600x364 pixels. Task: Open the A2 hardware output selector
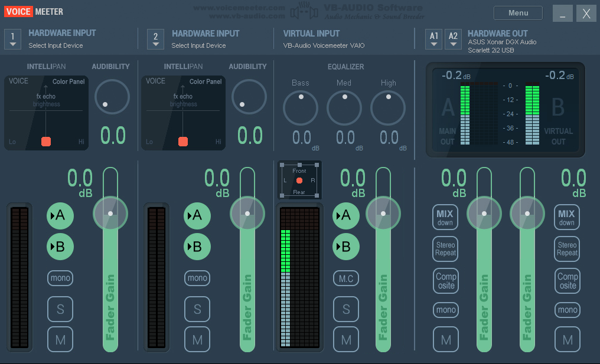[x=453, y=40]
